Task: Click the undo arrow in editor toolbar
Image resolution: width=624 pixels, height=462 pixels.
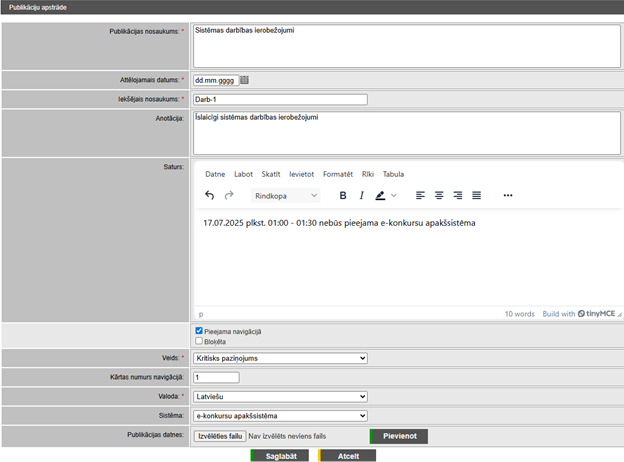Action: [x=209, y=195]
